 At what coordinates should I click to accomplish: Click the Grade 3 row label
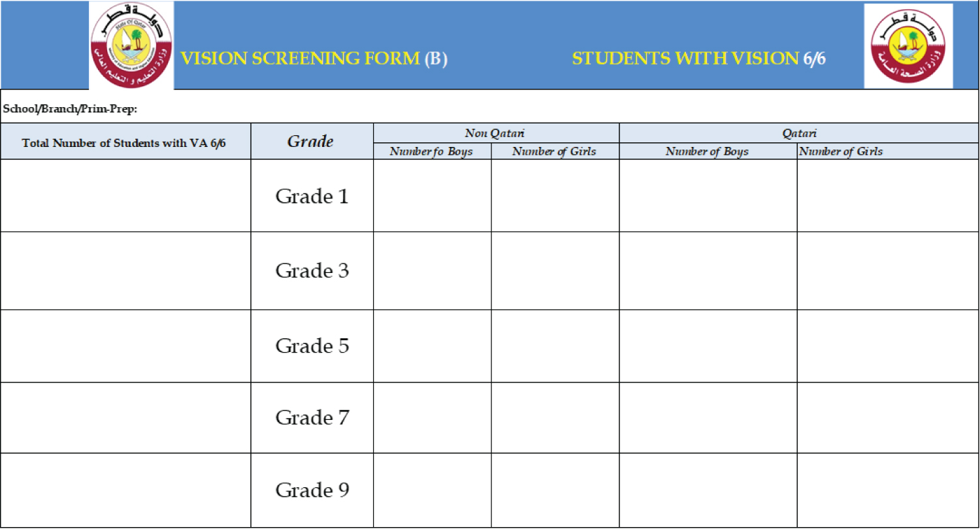coord(312,270)
